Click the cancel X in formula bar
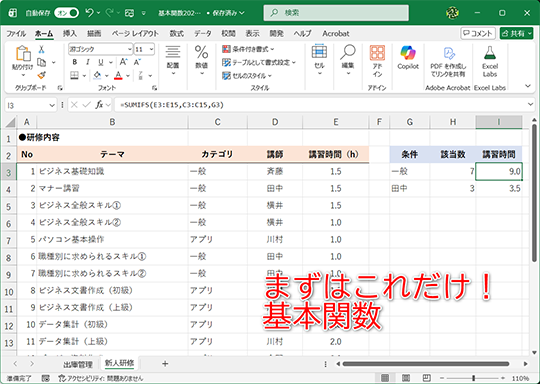This screenshot has width=540, height=384. click(74, 105)
